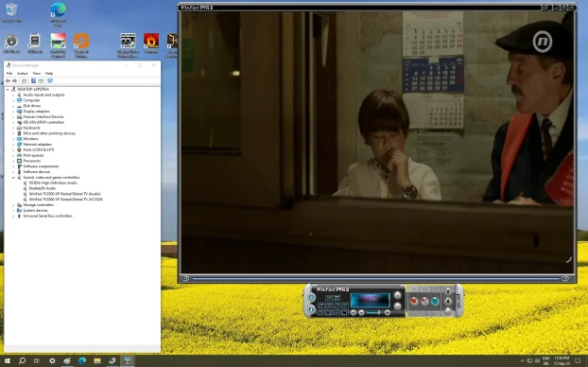Expand the Storage controllers node
588x367 pixels.
[x=13, y=205]
